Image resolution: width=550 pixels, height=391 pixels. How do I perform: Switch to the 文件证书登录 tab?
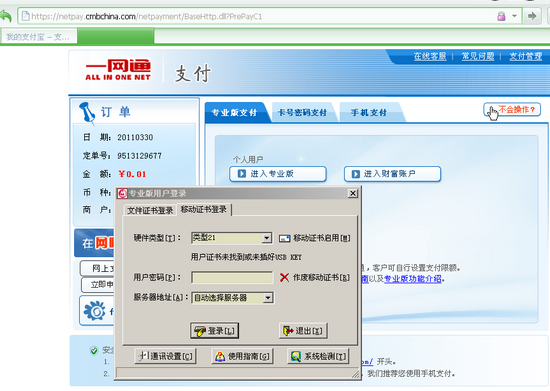click(150, 210)
